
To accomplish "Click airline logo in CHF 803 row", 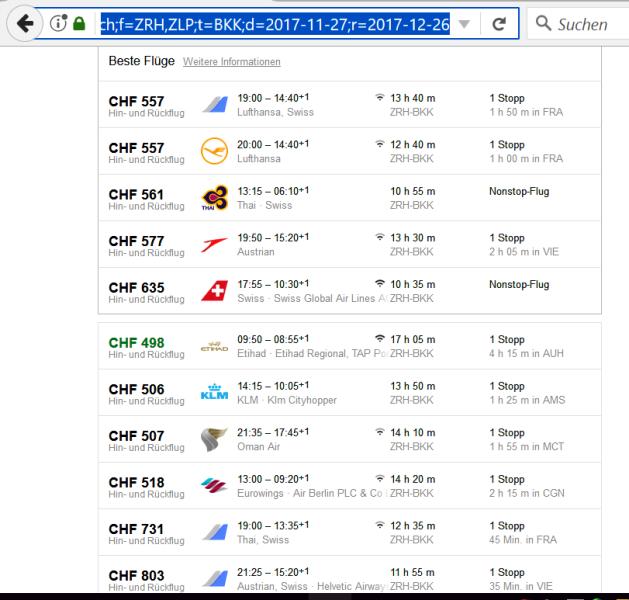I will tap(215, 579).
